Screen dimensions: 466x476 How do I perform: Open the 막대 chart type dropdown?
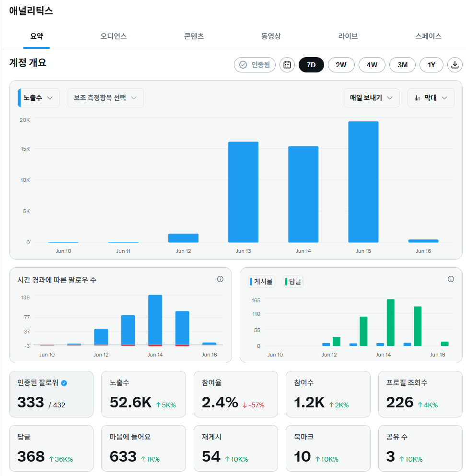[x=431, y=98]
